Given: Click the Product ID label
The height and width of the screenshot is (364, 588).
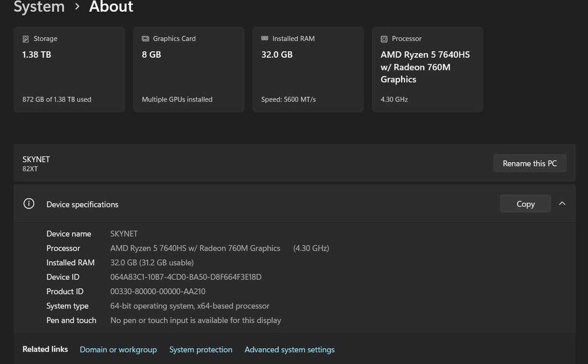Looking at the screenshot, I should 65,291.
